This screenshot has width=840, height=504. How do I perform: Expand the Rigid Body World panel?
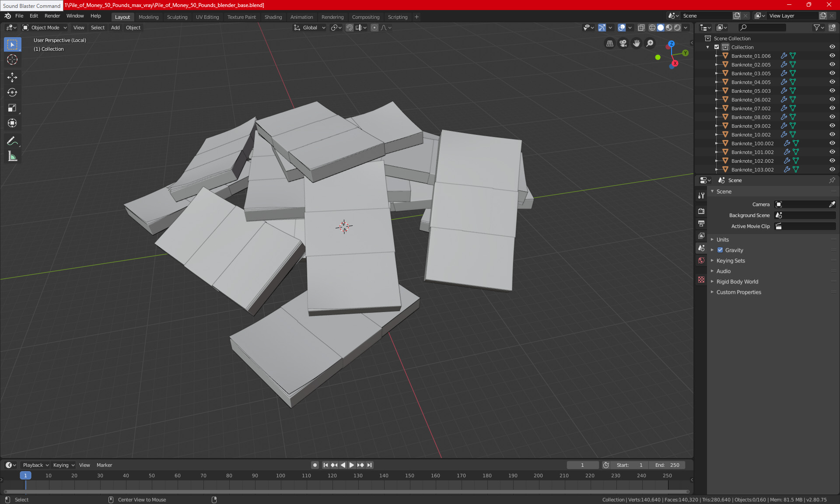point(737,281)
